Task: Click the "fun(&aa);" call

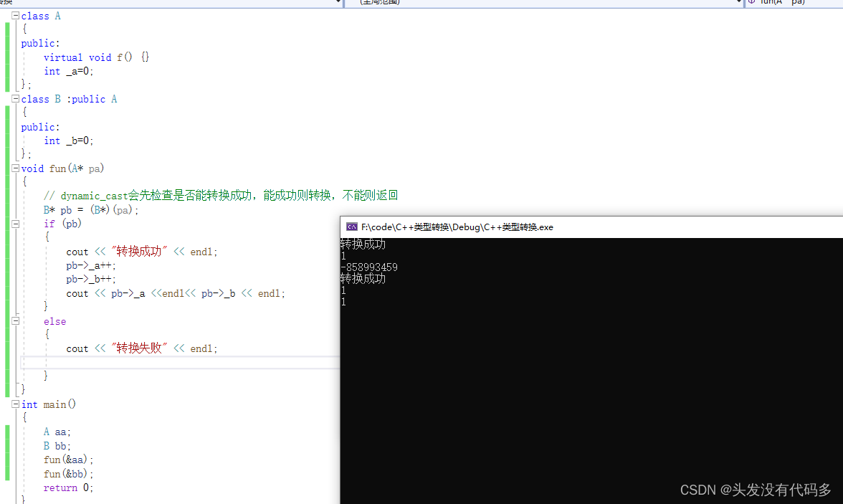Action: click(x=68, y=460)
